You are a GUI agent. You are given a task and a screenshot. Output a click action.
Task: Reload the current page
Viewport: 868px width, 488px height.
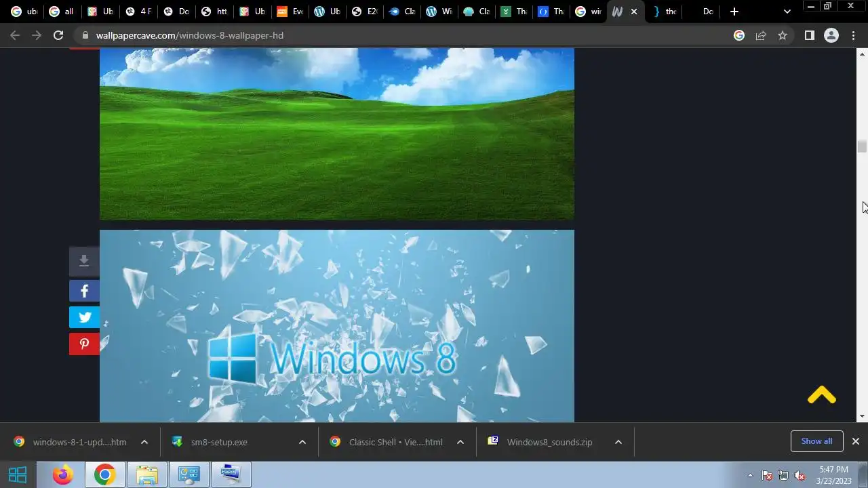coord(58,35)
